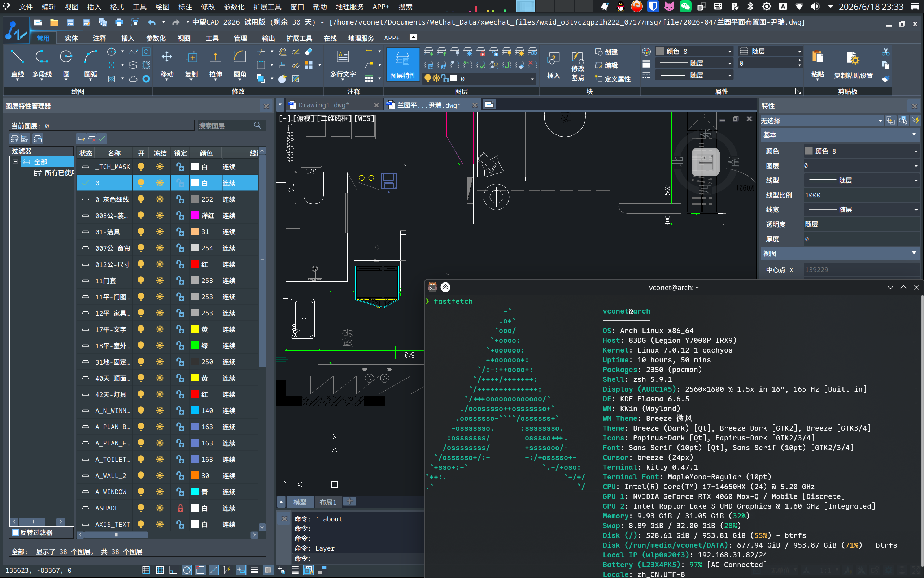Open the 线型 dropdown in properties panel

[x=862, y=180]
